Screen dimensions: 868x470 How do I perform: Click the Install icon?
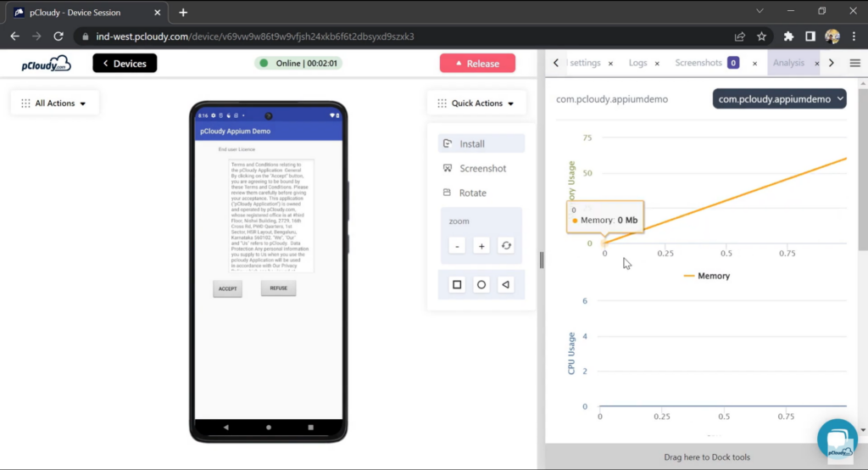coord(448,143)
